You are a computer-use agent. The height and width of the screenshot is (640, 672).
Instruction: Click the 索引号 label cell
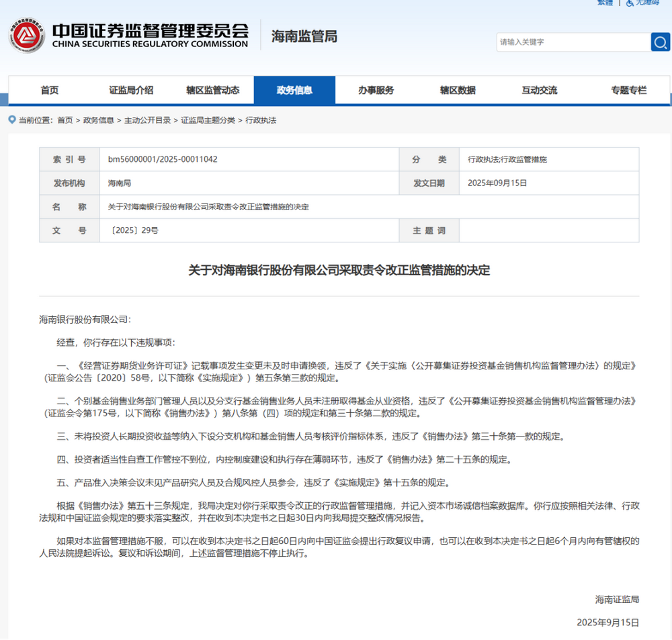[x=69, y=159]
